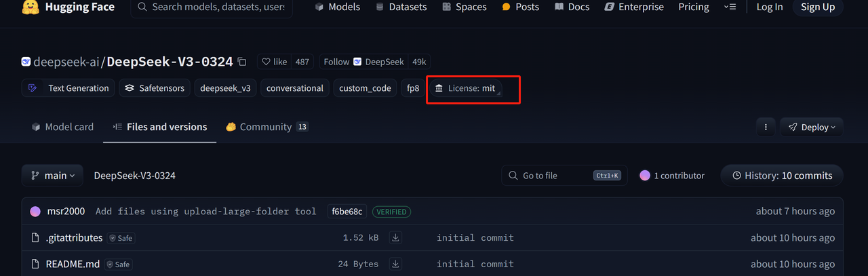Select the custom_code tag
868x276 pixels.
click(x=365, y=88)
